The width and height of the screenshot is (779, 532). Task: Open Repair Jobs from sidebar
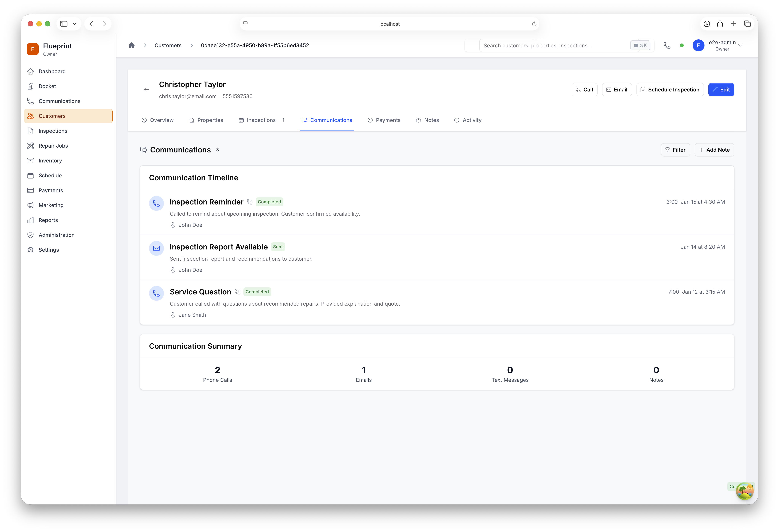pyautogui.click(x=53, y=146)
